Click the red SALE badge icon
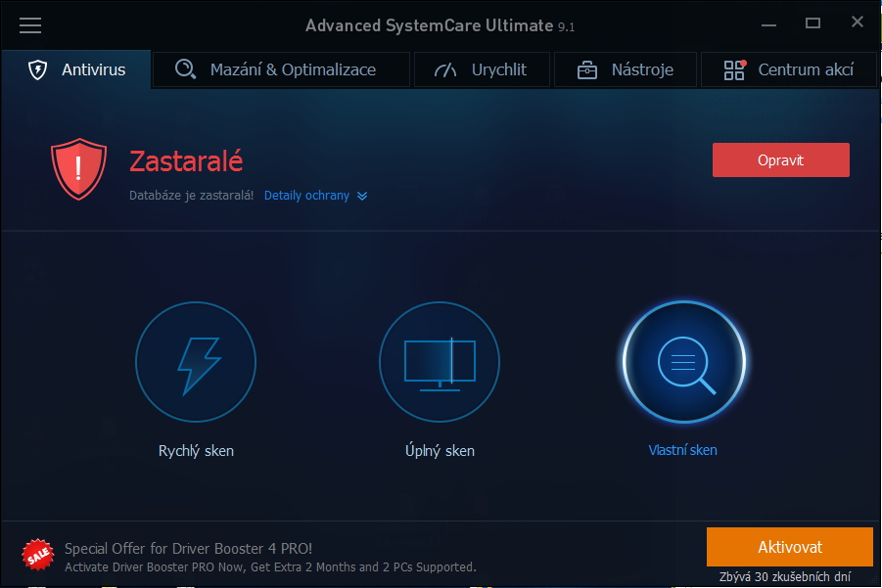The width and height of the screenshot is (882, 588). point(37,555)
